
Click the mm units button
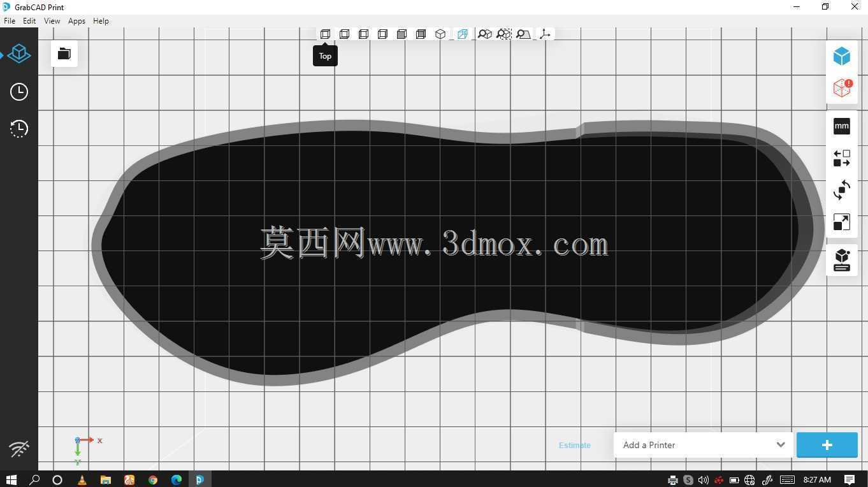pos(842,126)
